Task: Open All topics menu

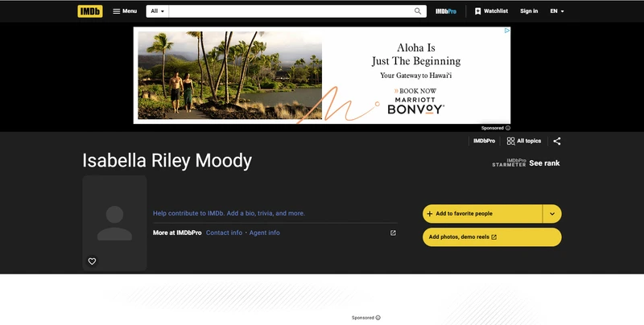Action: point(524,141)
